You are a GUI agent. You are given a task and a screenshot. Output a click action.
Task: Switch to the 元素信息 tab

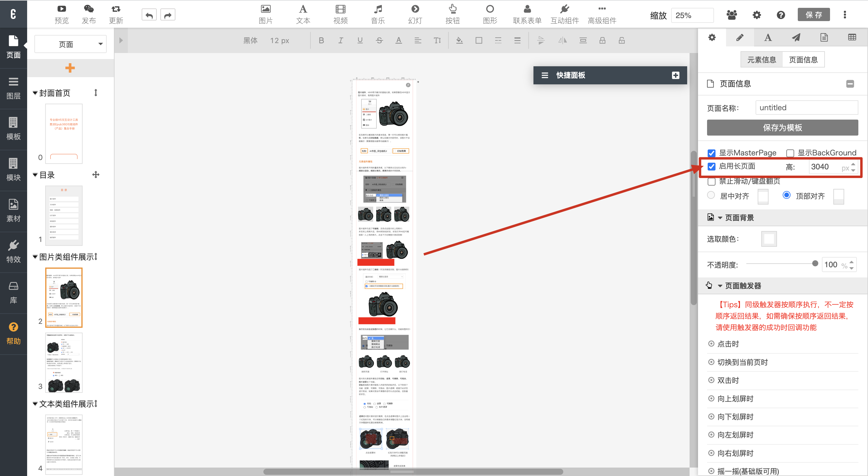(x=761, y=60)
